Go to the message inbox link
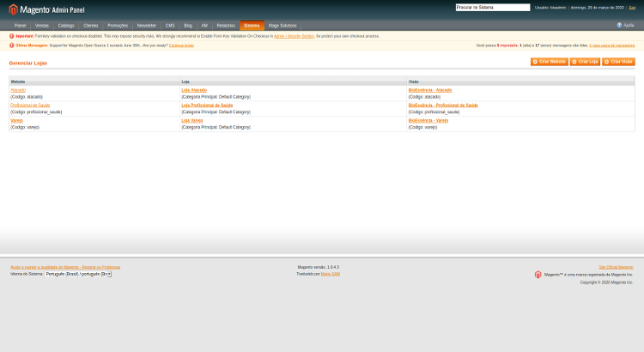Viewport: 644px width, 352px height. tap(612, 46)
